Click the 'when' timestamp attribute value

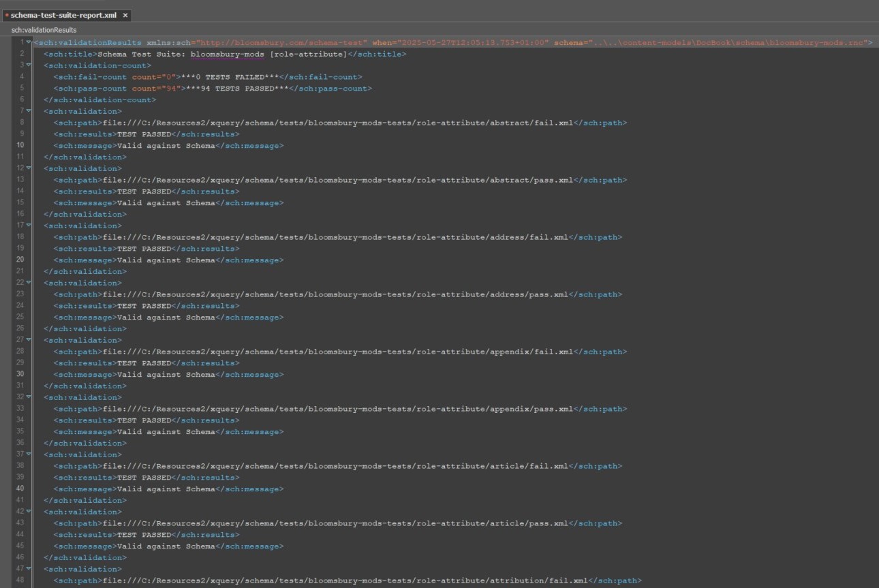[474, 42]
